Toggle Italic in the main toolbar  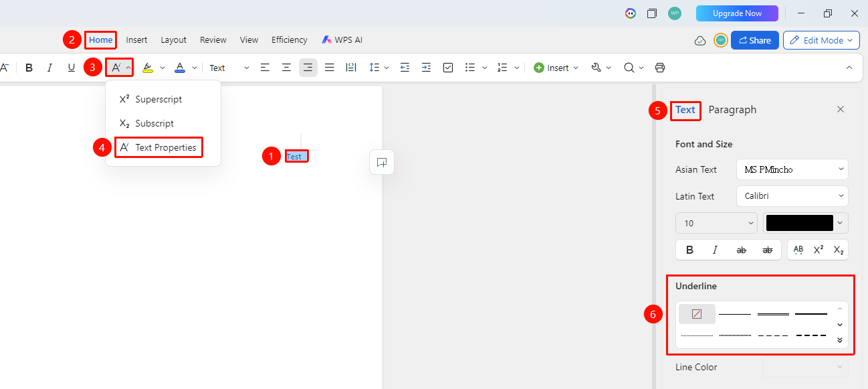pos(49,68)
